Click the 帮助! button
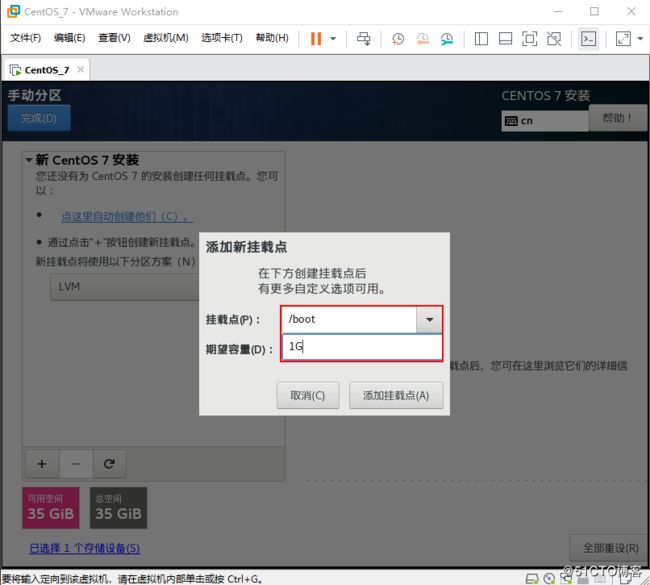650x585 pixels. click(x=617, y=118)
